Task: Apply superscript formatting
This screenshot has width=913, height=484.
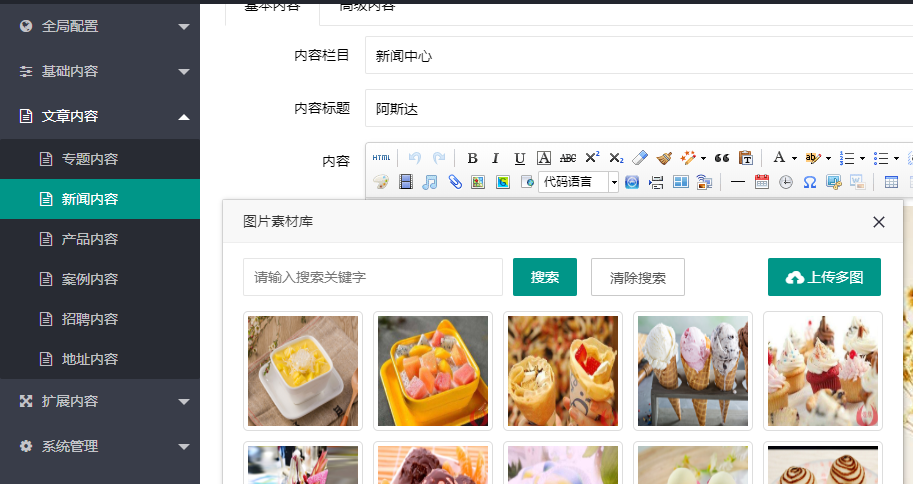Action: (x=592, y=158)
